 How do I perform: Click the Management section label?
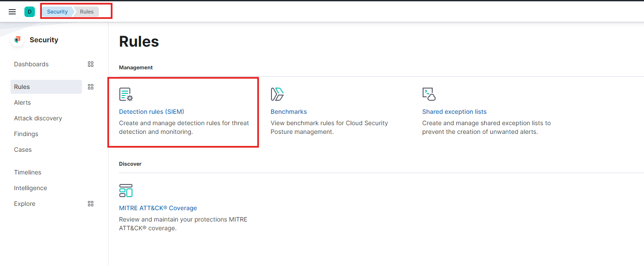(136, 68)
